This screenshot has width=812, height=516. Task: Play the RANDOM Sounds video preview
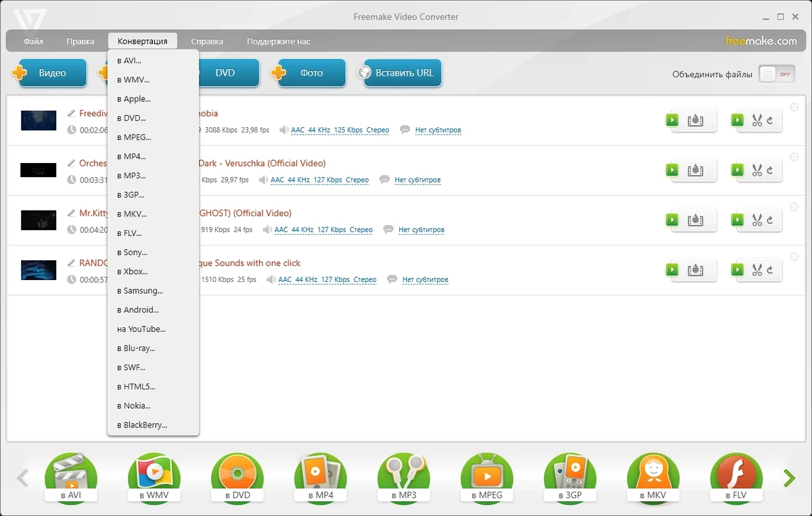pos(672,270)
